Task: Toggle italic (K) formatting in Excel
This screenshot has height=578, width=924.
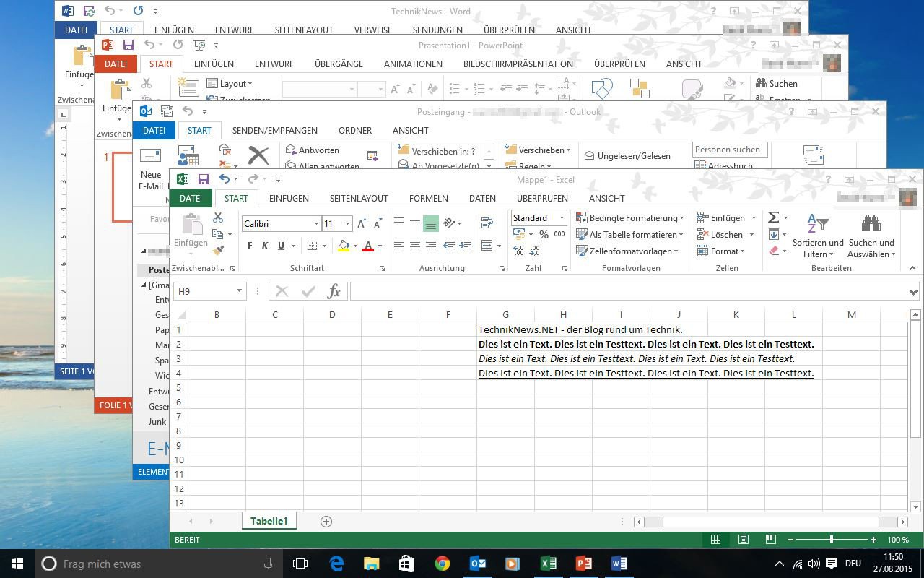Action: click(x=265, y=246)
